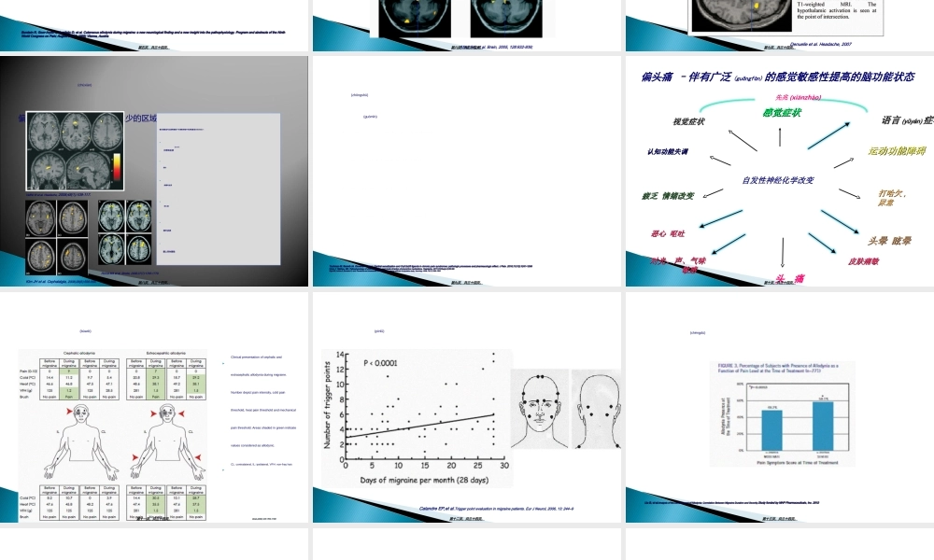Select the central 自发性神经化学改变 text
The height and width of the screenshot is (560, 934).
point(778,180)
